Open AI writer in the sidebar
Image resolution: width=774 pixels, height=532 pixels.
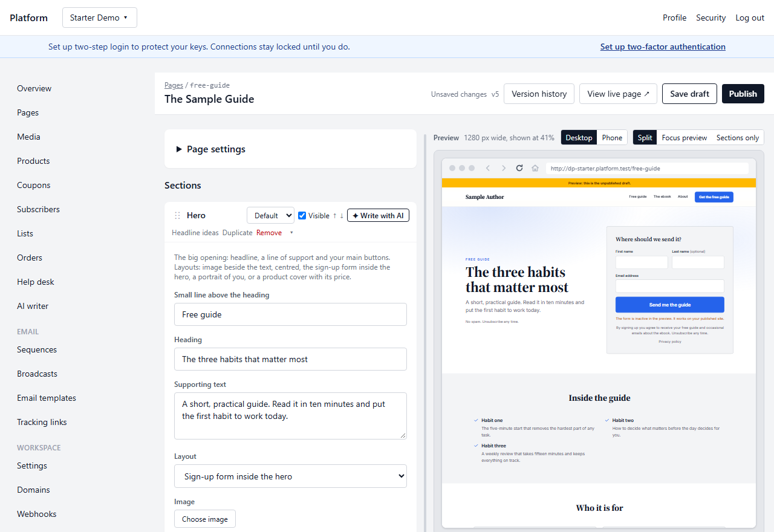(33, 306)
